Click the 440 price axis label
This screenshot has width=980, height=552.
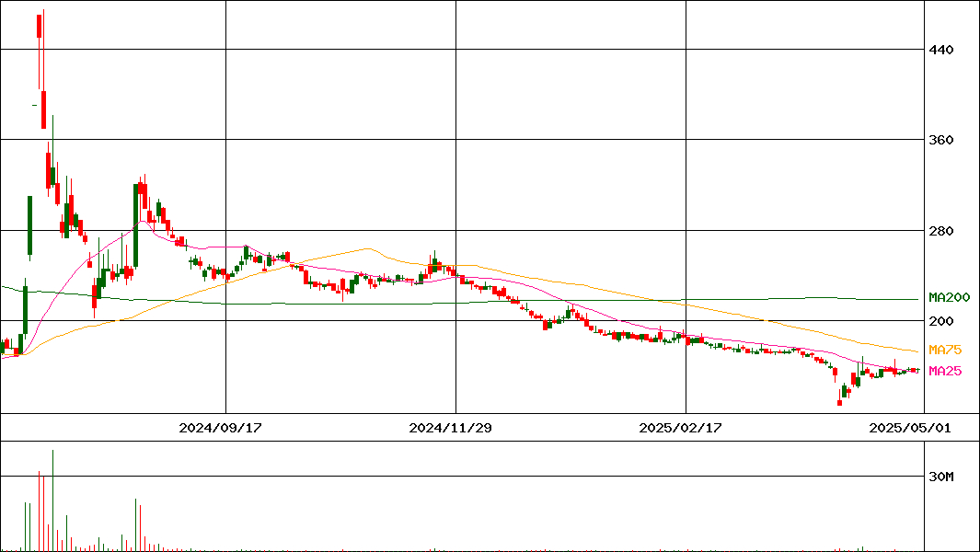(941, 50)
